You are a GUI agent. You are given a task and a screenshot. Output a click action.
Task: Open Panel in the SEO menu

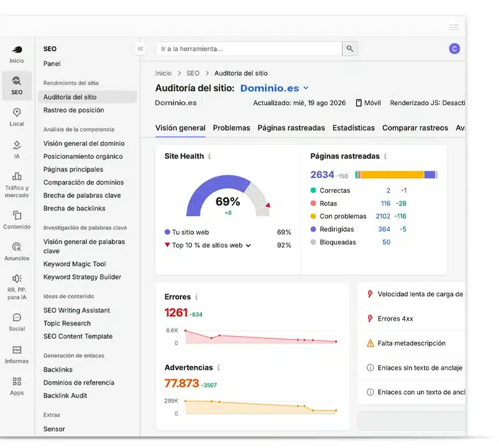(x=52, y=64)
